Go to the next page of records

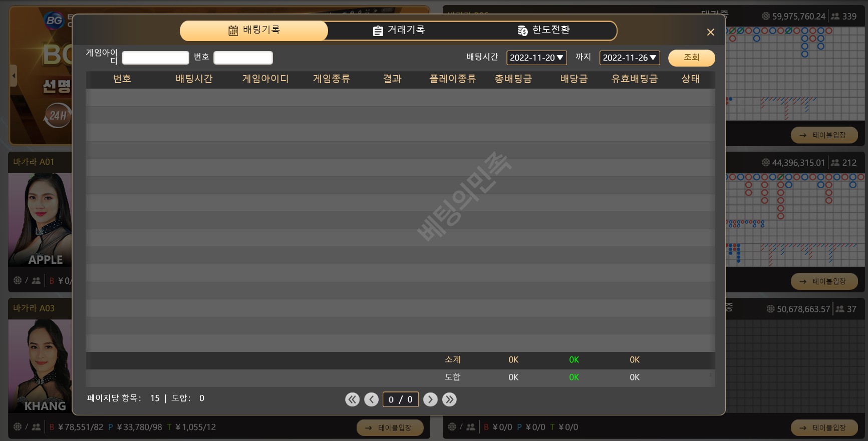430,399
